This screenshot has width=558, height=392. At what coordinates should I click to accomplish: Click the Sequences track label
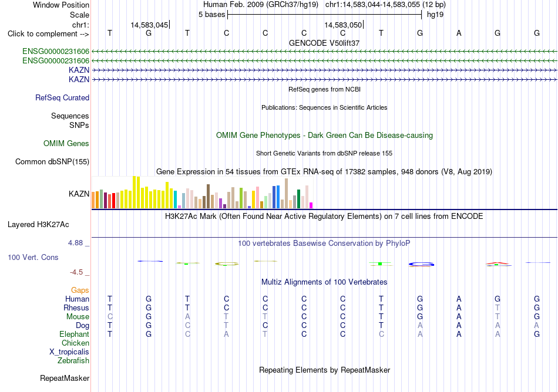click(x=70, y=116)
